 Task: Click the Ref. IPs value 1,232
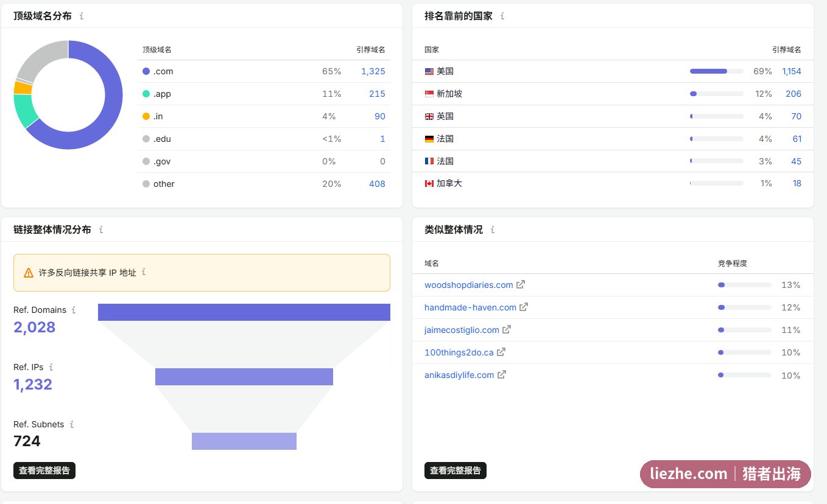[33, 385]
